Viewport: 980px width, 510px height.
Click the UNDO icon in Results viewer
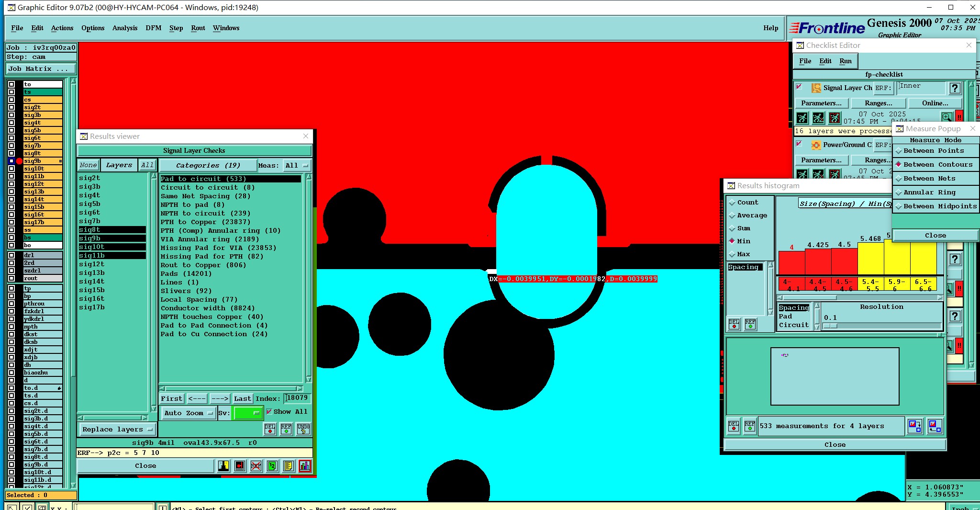[303, 429]
